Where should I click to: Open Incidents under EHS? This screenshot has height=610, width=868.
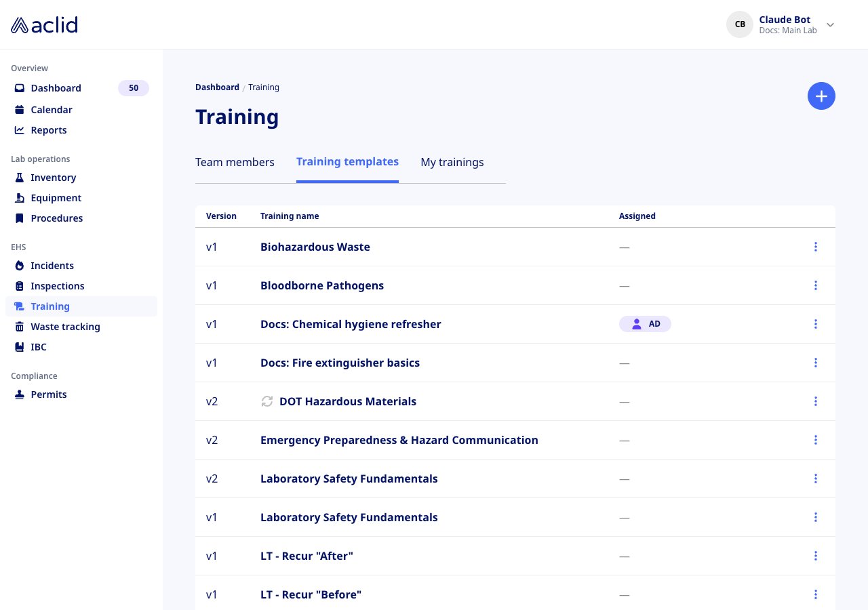coord(81,266)
